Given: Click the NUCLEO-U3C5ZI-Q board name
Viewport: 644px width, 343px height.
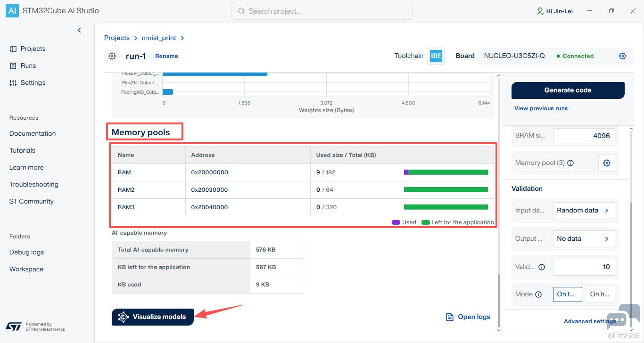Looking at the screenshot, I should [514, 56].
